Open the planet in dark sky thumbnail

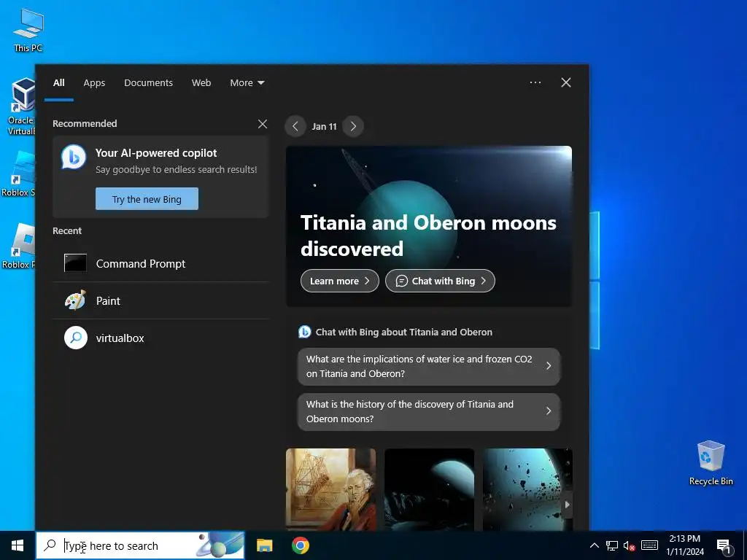[x=429, y=489]
